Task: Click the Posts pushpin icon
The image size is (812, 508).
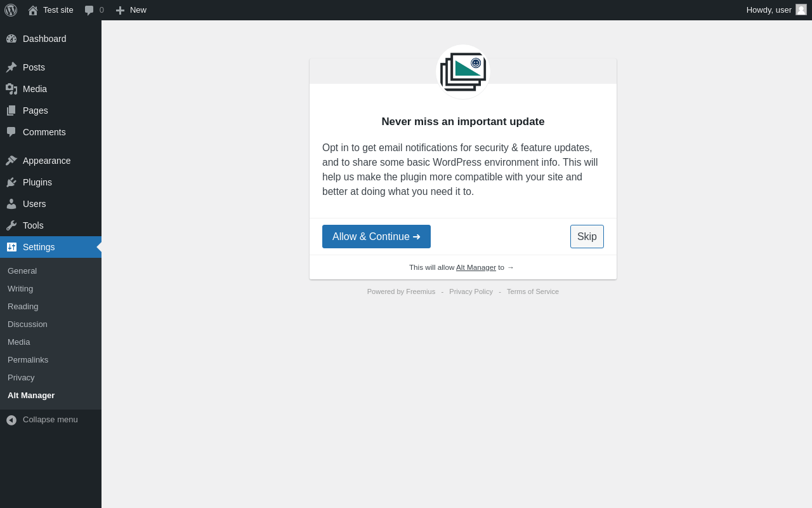Action: click(x=11, y=67)
